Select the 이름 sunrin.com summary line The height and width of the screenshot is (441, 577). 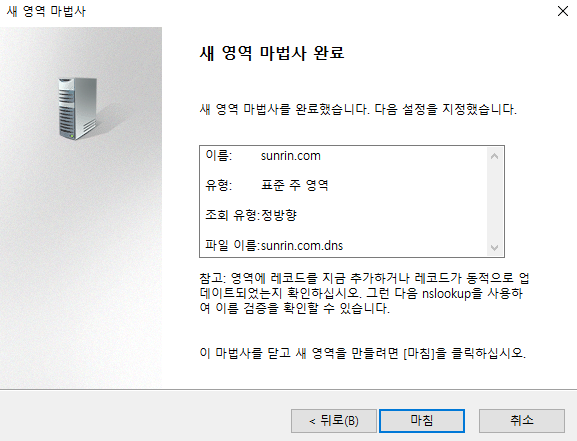[263, 156]
